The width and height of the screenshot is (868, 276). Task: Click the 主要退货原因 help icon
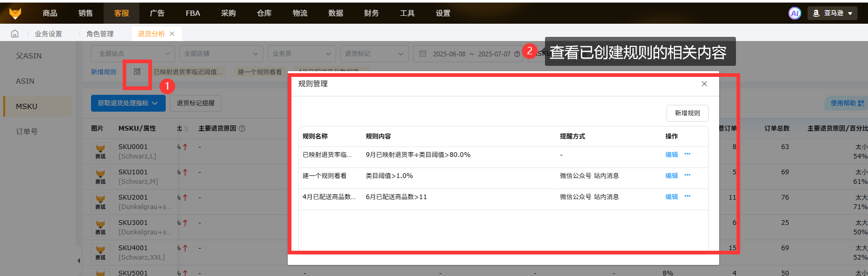(242, 129)
